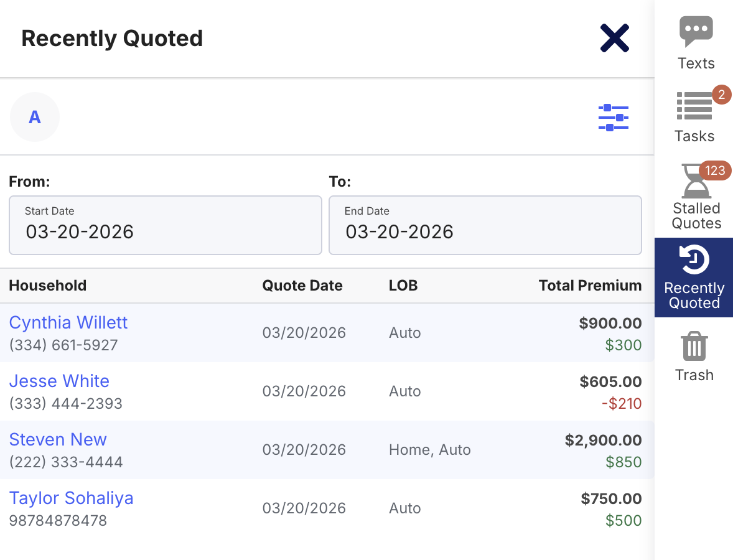This screenshot has width=733, height=560.
Task: Open Cynthia Willett household link
Action: 68,322
